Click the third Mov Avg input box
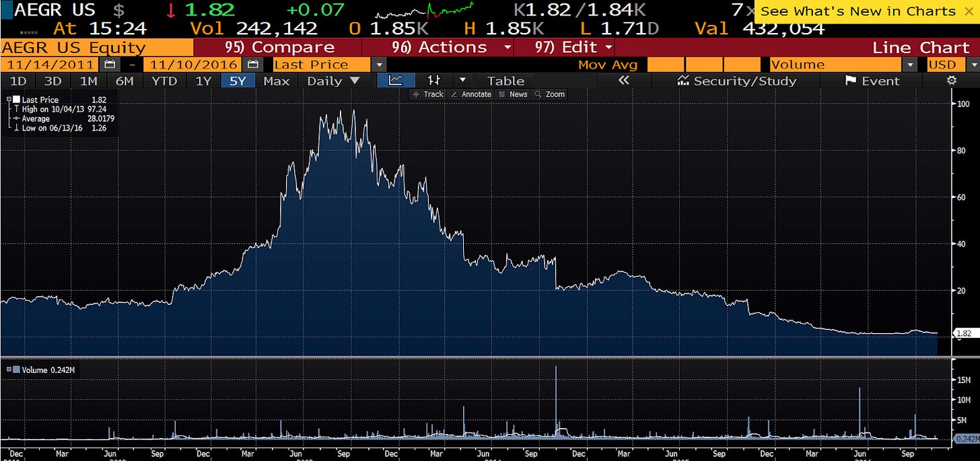The width and height of the screenshot is (980, 461). (741, 65)
